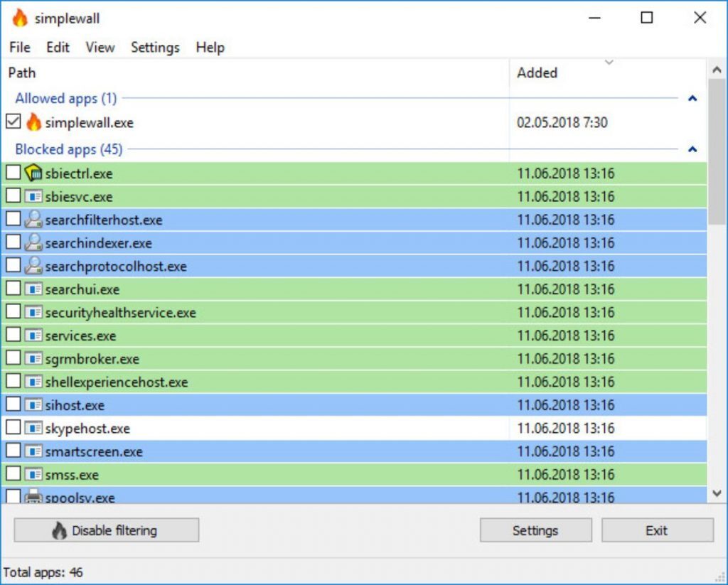This screenshot has width=728, height=585.
Task: Click the flame icon beside simplewall.exe
Action: coord(33,122)
